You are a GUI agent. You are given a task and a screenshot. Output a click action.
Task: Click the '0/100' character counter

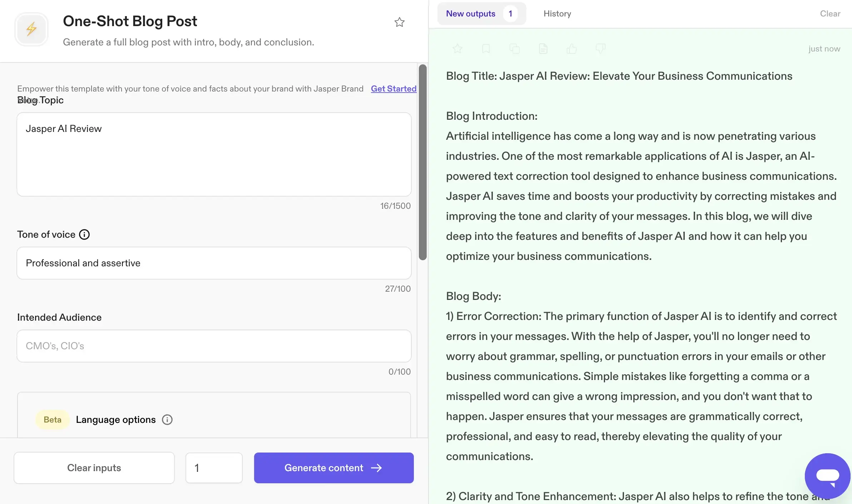(x=400, y=372)
